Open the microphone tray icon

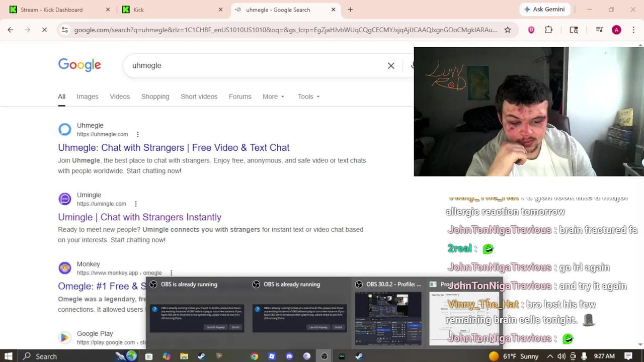tap(584, 356)
